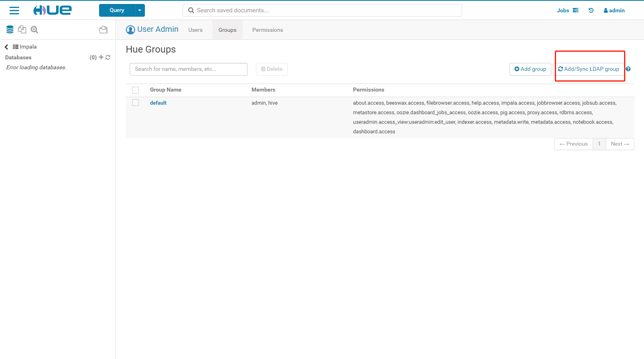Refresh the databases list
The image size is (644, 359).
(108, 57)
